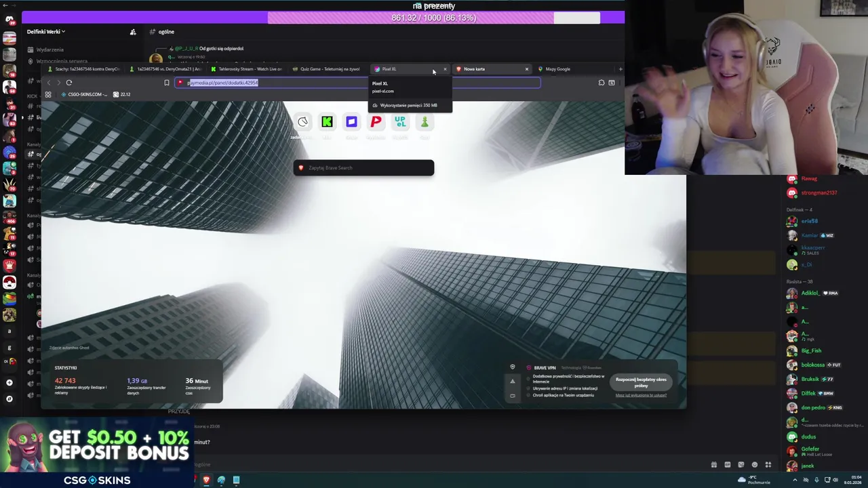Open Discord apps icon in message bar
This screenshot has height=488, width=868.
[x=768, y=465]
